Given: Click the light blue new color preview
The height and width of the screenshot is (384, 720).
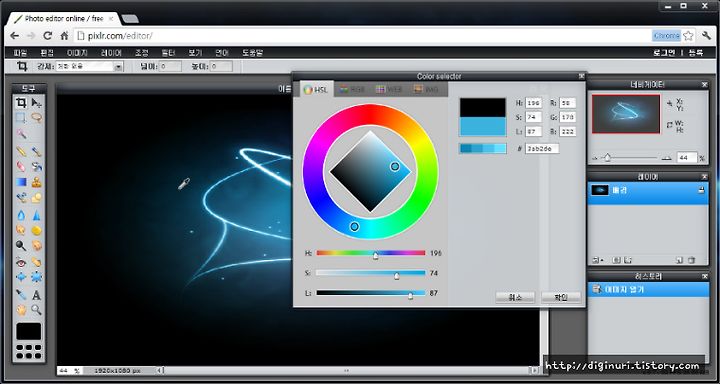Looking at the screenshot, I should (483, 127).
